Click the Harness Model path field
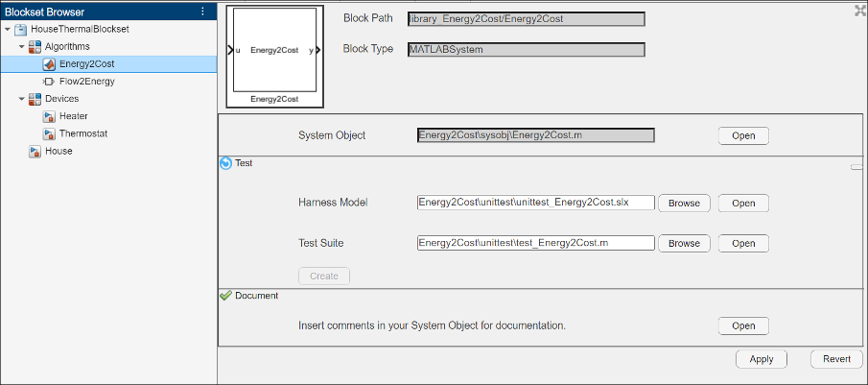 (x=536, y=203)
